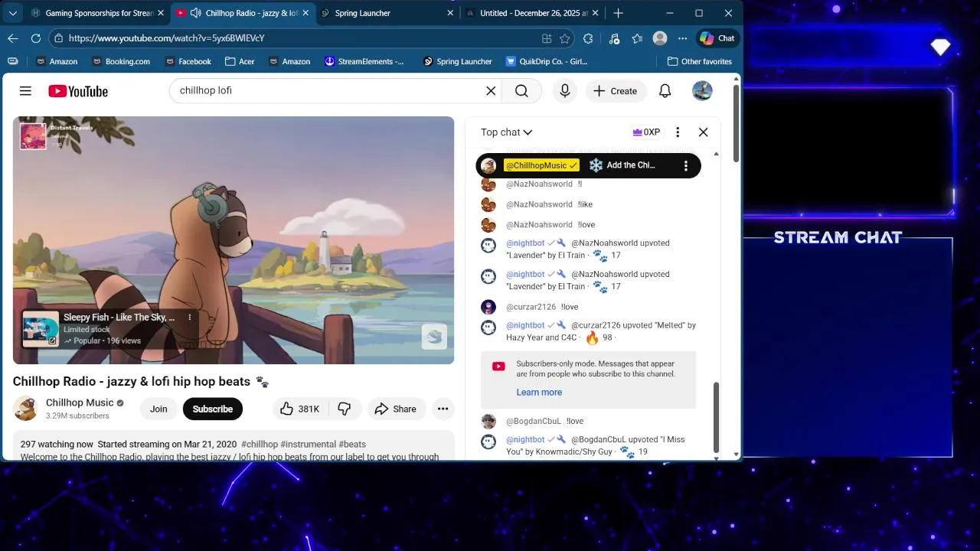Follow the Learn more link

coord(539,392)
